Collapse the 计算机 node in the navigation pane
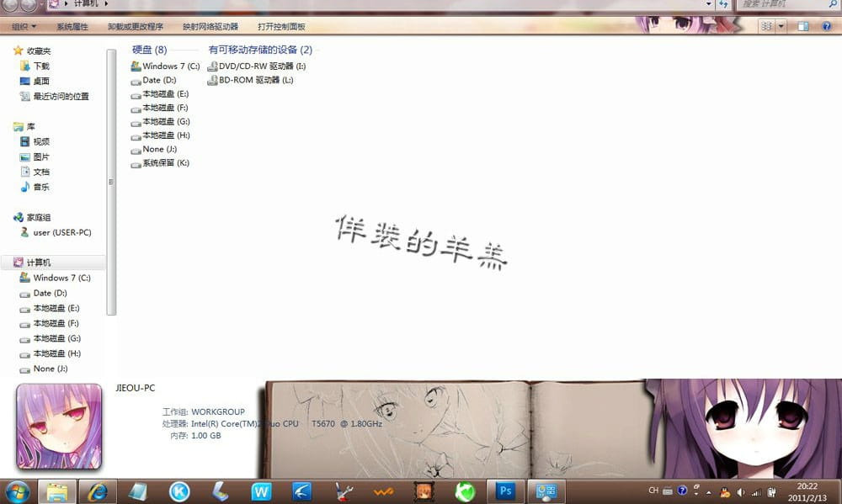 pyautogui.click(x=10, y=262)
